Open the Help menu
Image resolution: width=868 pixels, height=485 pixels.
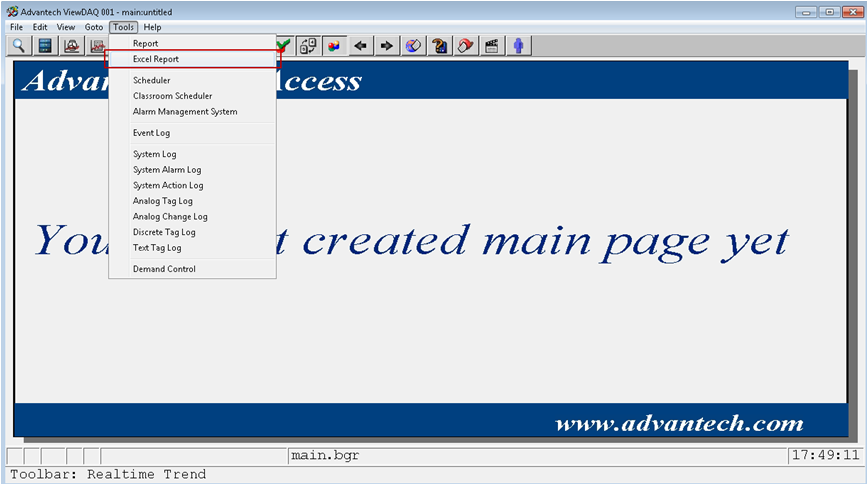[x=152, y=27]
